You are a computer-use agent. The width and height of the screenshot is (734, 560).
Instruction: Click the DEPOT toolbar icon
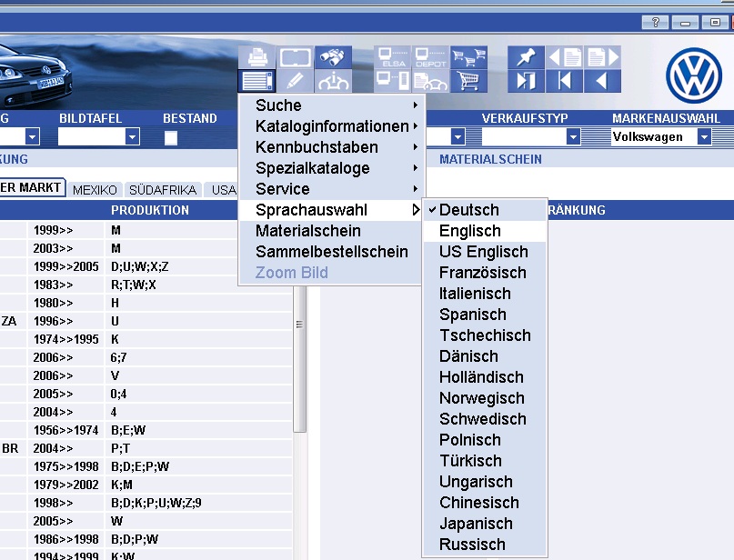click(x=431, y=57)
